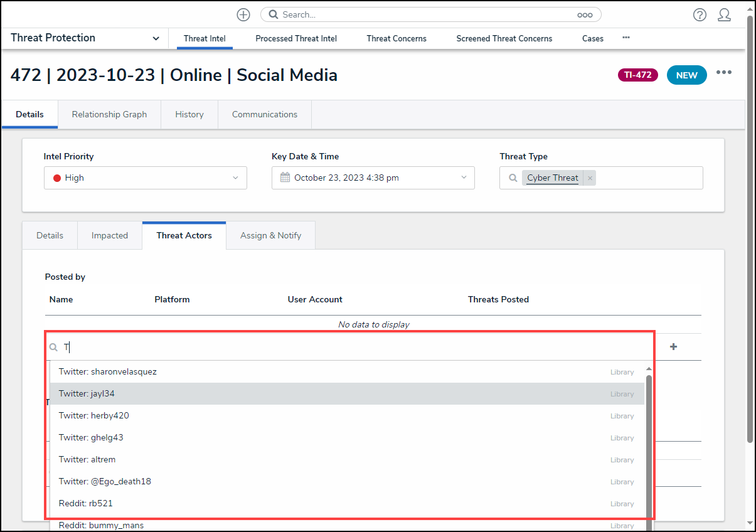Switch to the Relationship Graph tab
The width and height of the screenshot is (756, 532).
click(x=109, y=114)
